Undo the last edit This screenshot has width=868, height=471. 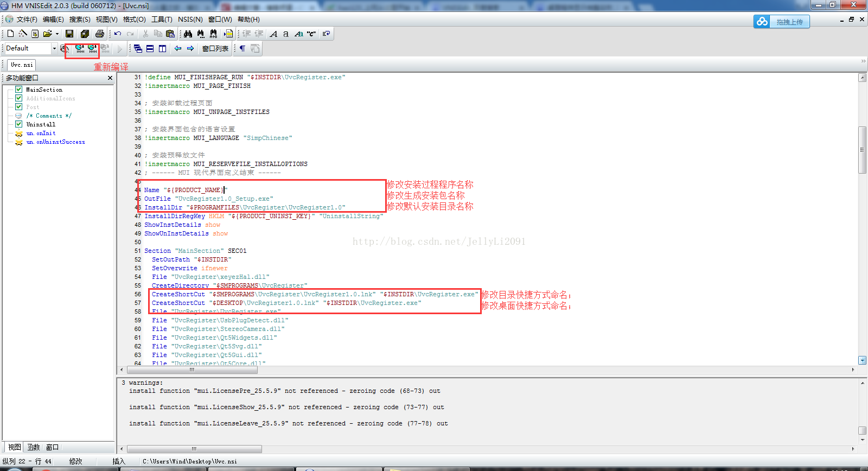click(x=118, y=34)
